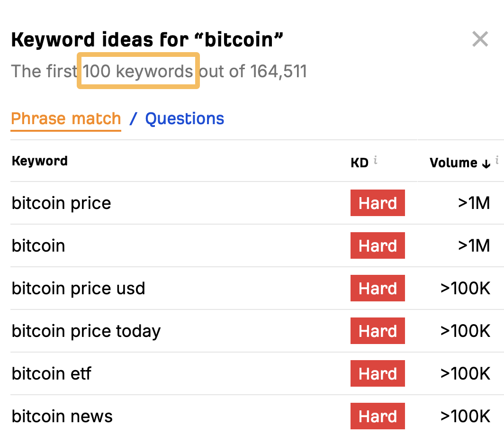This screenshot has height=435, width=504.
Task: Click the close X icon on the panel
Action: coord(480,39)
